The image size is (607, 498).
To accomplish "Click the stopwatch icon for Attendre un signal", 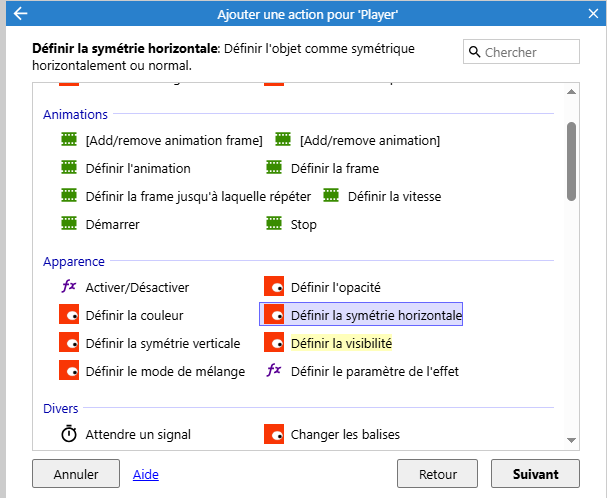I will click(69, 434).
